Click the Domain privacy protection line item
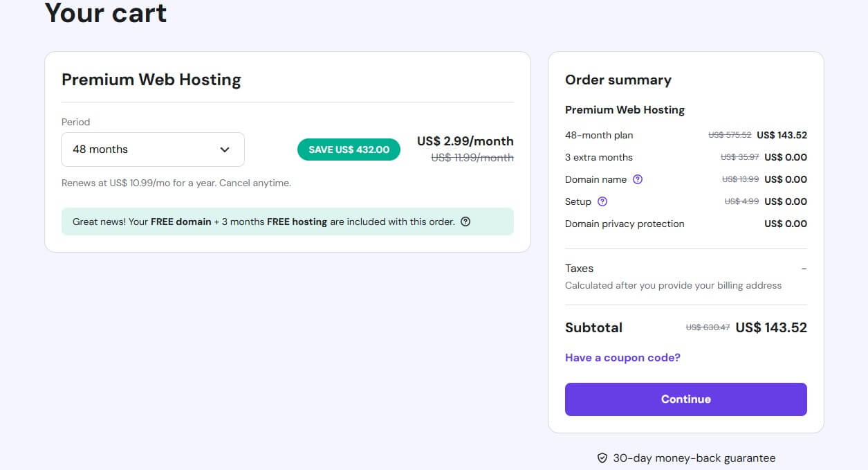 coord(625,224)
